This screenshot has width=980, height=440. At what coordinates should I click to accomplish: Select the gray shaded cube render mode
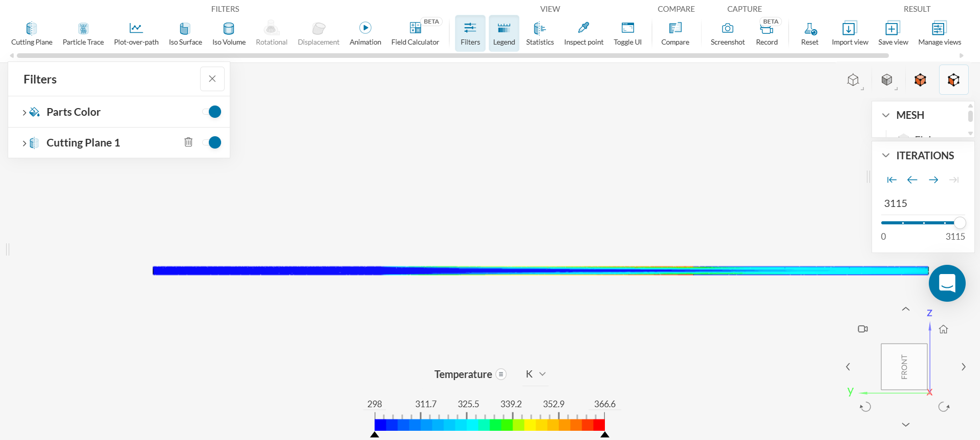point(887,80)
